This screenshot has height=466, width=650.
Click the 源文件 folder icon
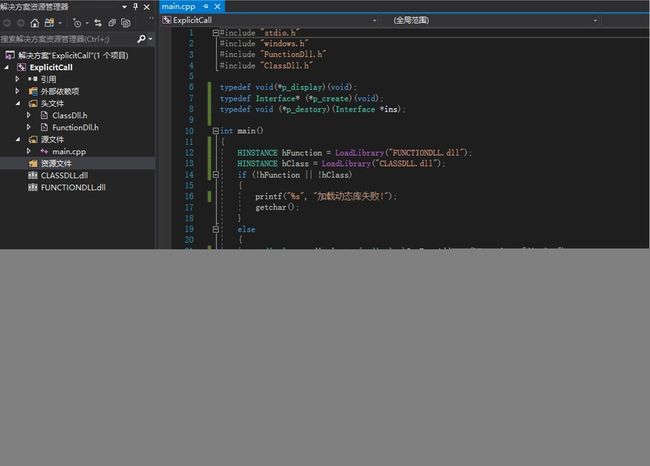pyautogui.click(x=33, y=139)
